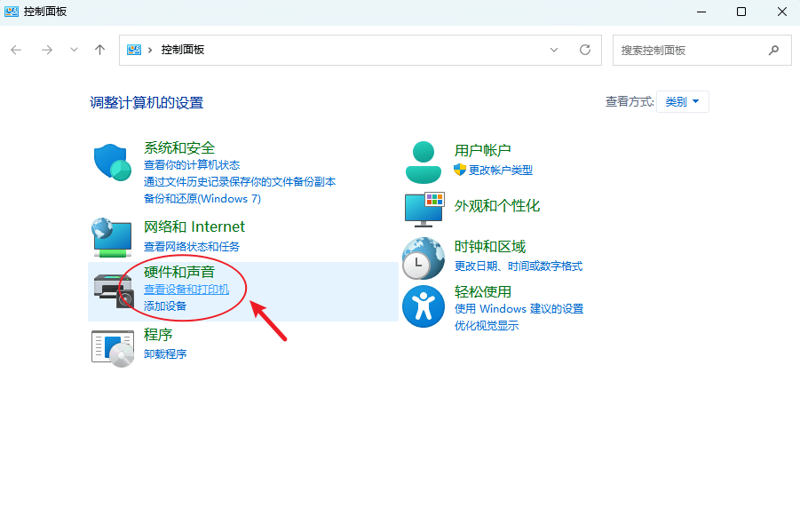Open the recent locations chevron beside back button
The height and width of the screenshot is (532, 800).
pyautogui.click(x=74, y=51)
